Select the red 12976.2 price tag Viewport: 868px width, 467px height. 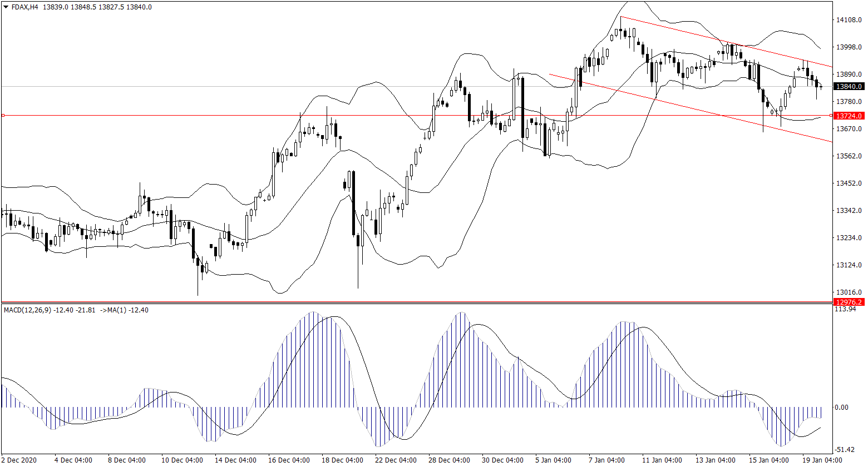(x=849, y=302)
